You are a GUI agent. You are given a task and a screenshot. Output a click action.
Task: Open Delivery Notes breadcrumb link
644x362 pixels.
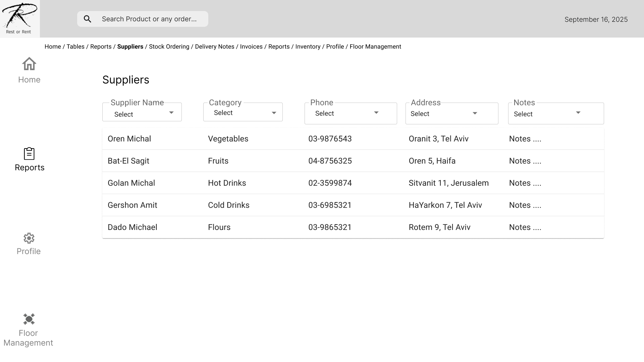(214, 47)
